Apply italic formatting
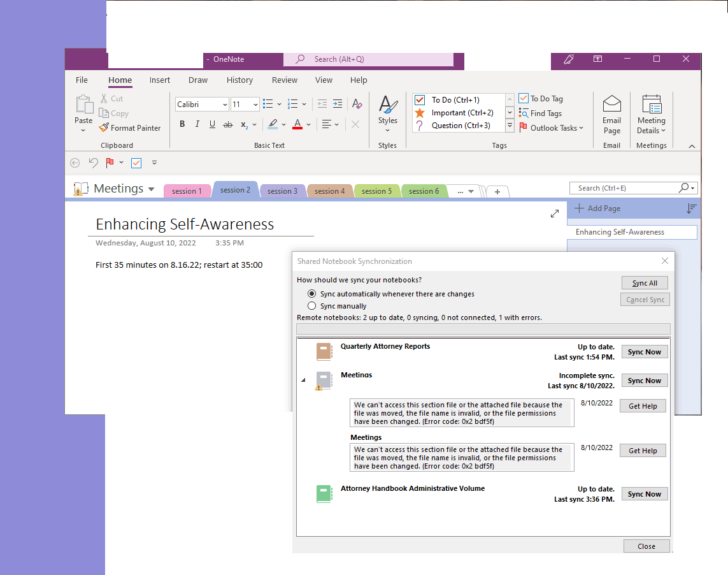The height and width of the screenshot is (575, 728). click(197, 124)
